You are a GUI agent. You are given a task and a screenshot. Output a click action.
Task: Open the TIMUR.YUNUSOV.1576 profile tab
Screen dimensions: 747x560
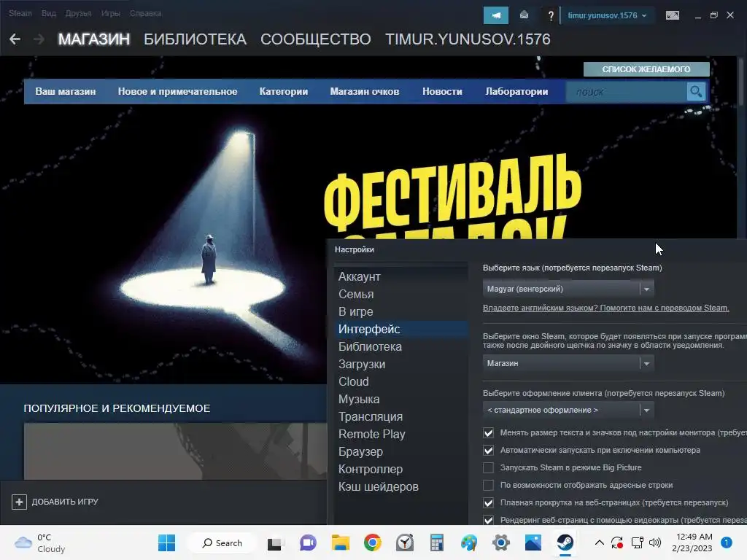(468, 39)
